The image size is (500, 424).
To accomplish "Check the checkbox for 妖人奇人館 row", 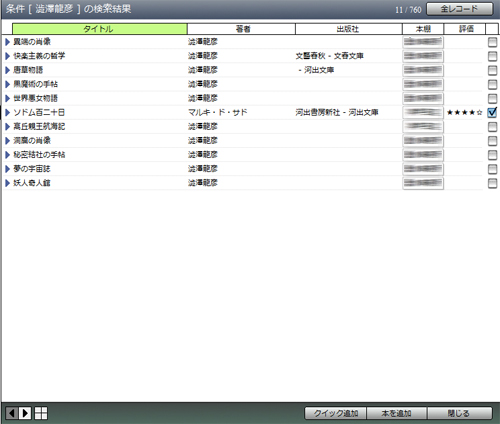I will 492,183.
